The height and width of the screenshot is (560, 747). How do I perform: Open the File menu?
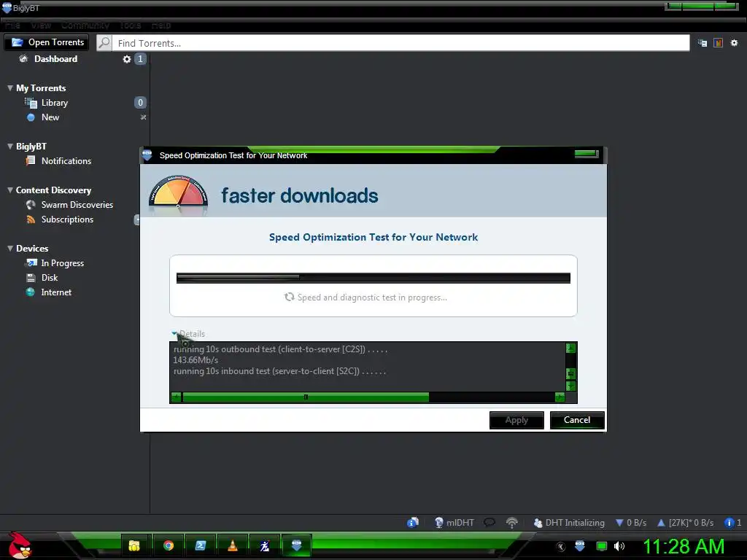(x=12, y=26)
